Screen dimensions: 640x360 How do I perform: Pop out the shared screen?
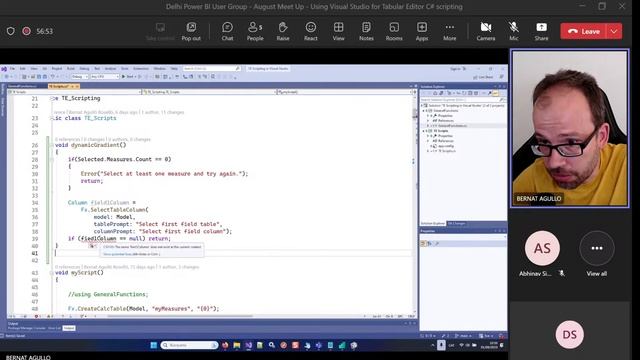point(191,31)
